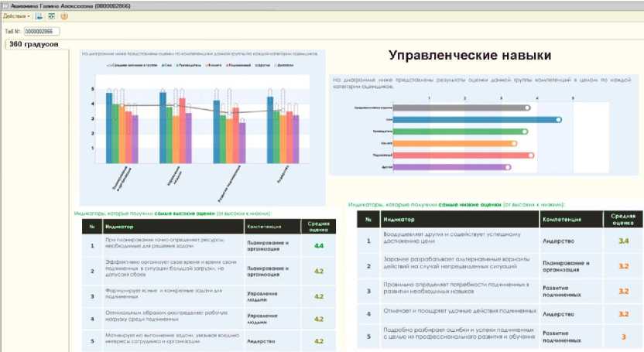Click Планирование и организация in left table row 1
644x352 pixels.
click(x=268, y=246)
